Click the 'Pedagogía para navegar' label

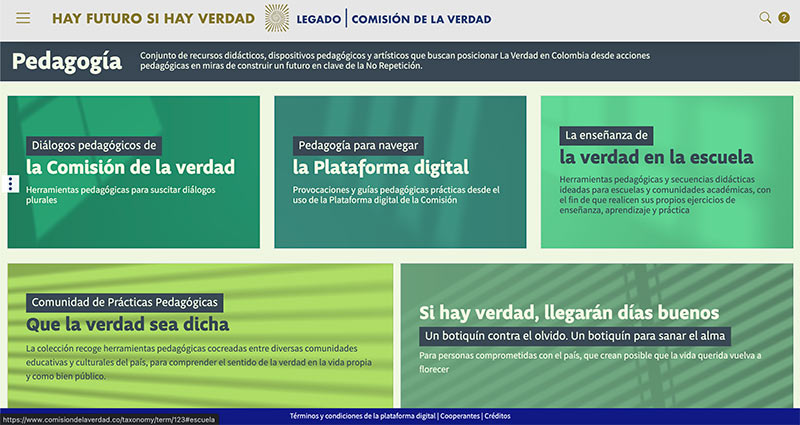[x=358, y=146]
